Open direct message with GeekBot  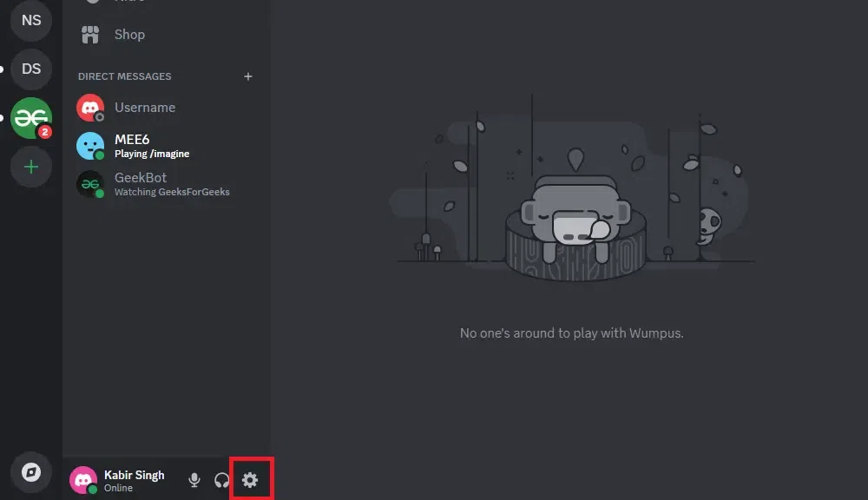(167, 184)
